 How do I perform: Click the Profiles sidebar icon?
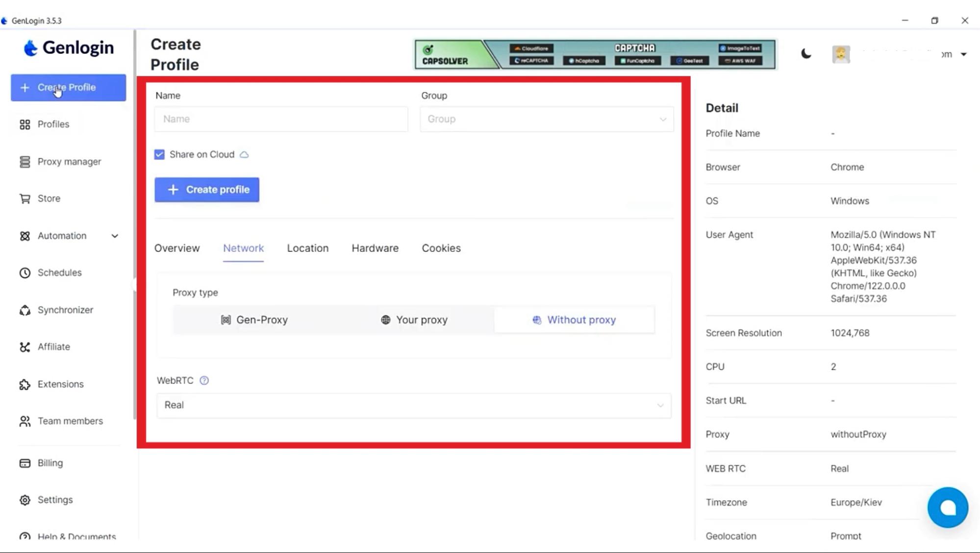[x=25, y=124]
